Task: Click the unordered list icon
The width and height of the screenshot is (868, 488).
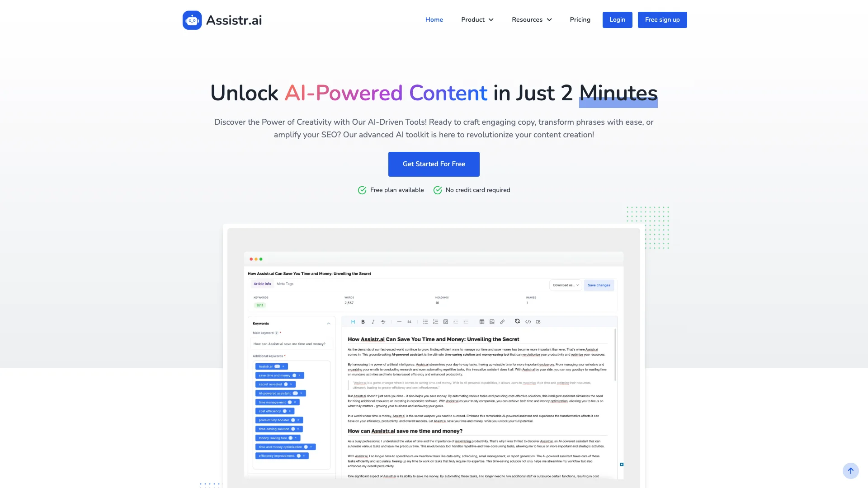Action: 425,321
